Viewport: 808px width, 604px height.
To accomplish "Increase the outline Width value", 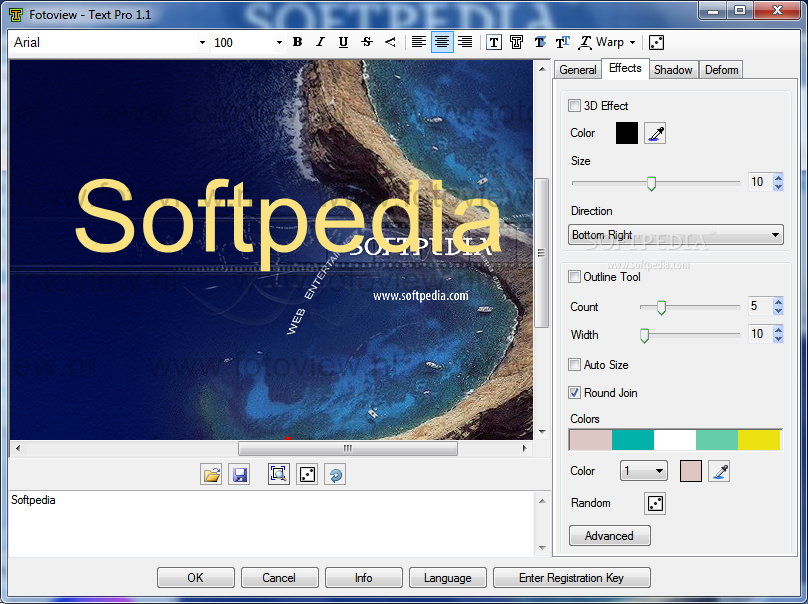I will click(778, 329).
